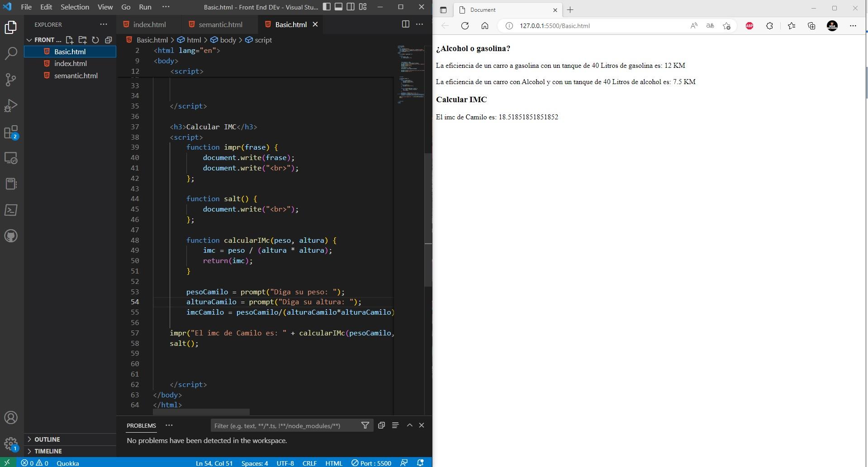
Task: Click the Problems filter text box
Action: pos(285,425)
